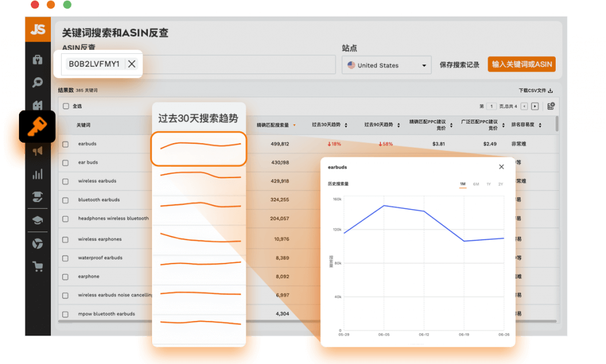Image resolution: width=606 pixels, height=364 pixels.
Task: Check the earphone row checkbox
Action: (x=65, y=276)
